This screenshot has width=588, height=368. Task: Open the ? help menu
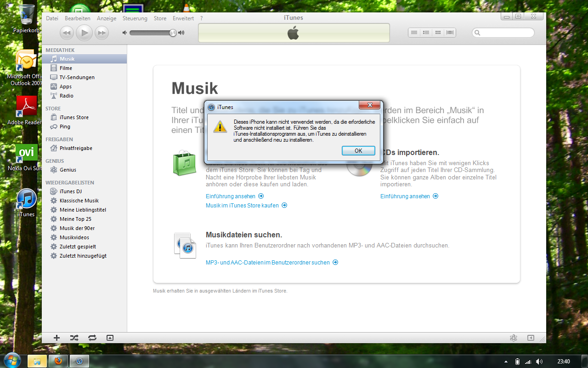[x=201, y=18]
